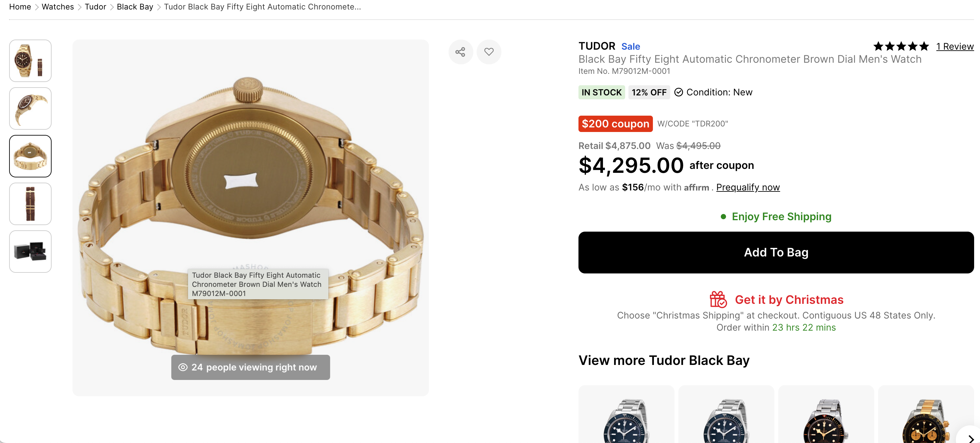Open the 1 Review link
Viewport: 980px width, 443px height.
coord(955,46)
